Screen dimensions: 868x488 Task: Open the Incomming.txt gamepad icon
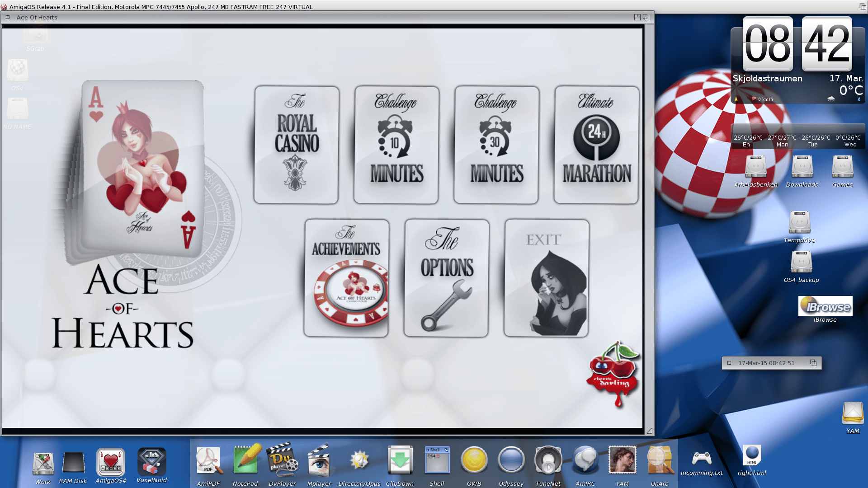[702, 459]
